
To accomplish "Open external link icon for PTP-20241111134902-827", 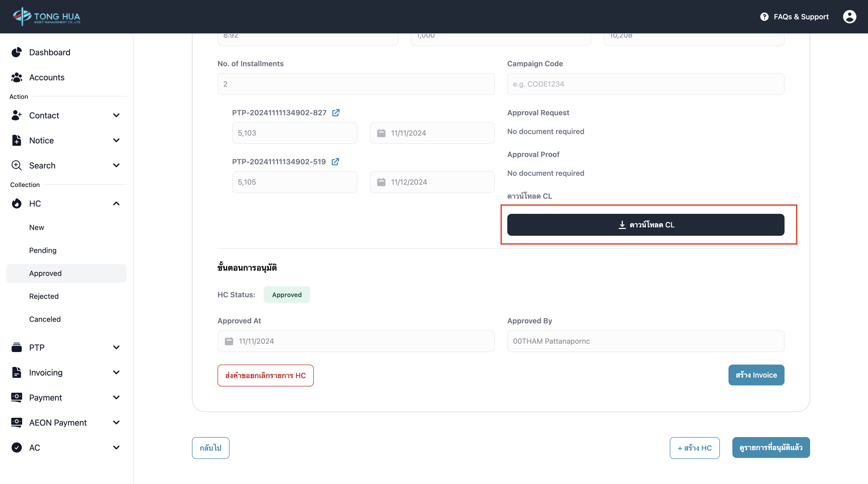I will point(336,112).
